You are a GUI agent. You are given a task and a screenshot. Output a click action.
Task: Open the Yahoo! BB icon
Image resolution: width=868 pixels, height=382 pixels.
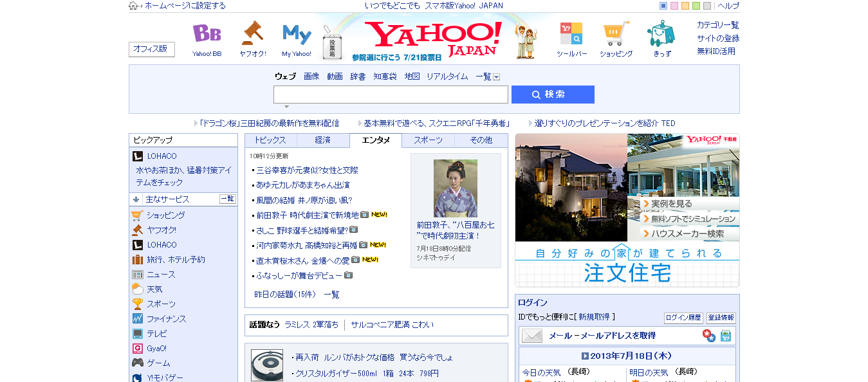click(207, 33)
